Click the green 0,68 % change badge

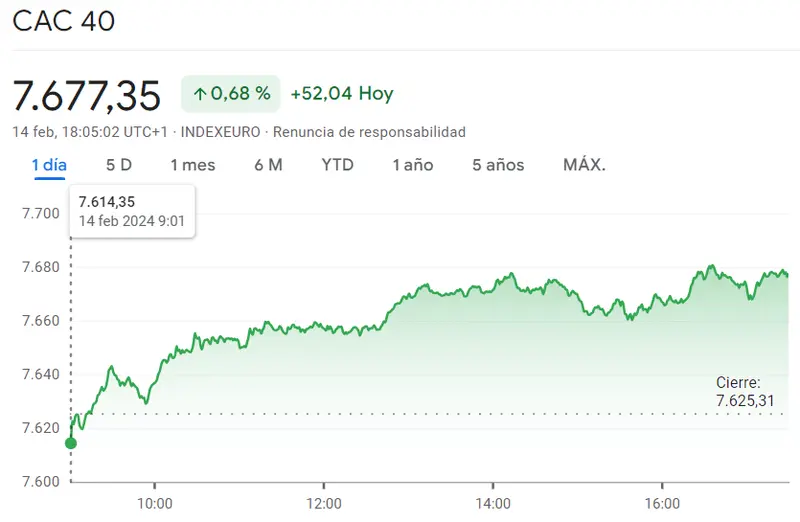pos(231,94)
